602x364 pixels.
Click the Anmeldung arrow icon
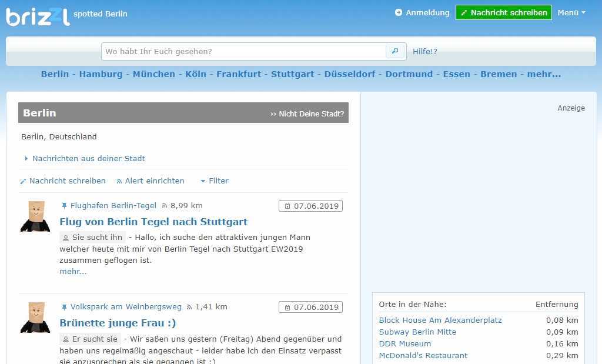399,13
